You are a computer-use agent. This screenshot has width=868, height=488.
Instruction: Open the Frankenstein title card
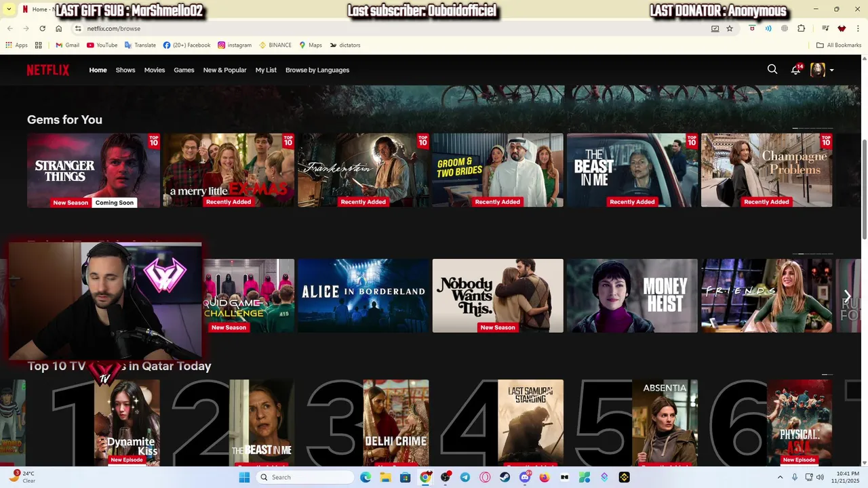click(x=363, y=170)
